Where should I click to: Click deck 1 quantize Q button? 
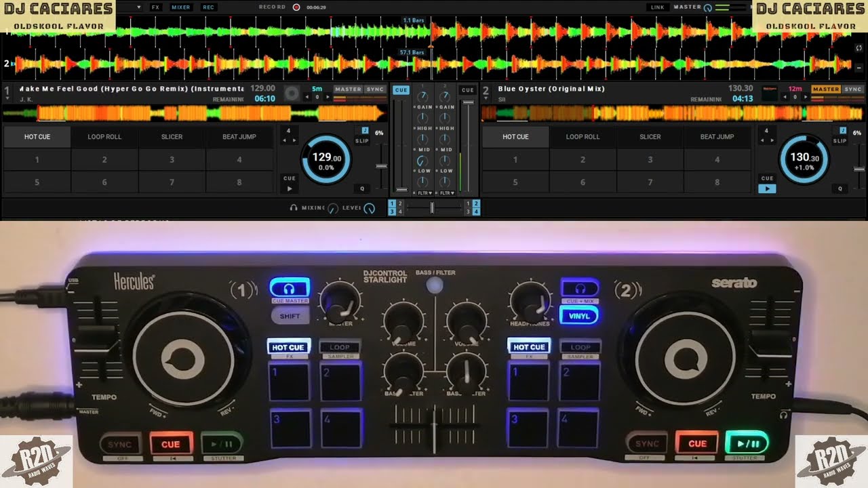pyautogui.click(x=362, y=188)
